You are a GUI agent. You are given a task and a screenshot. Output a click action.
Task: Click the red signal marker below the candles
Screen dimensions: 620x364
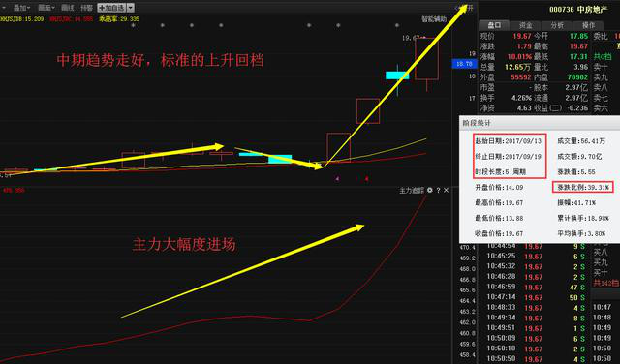[366, 179]
